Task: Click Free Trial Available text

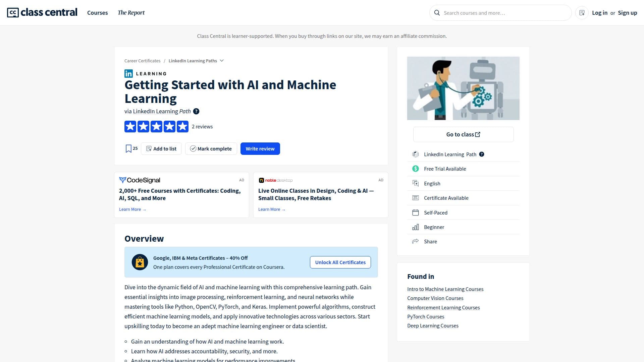Action: 445,169
